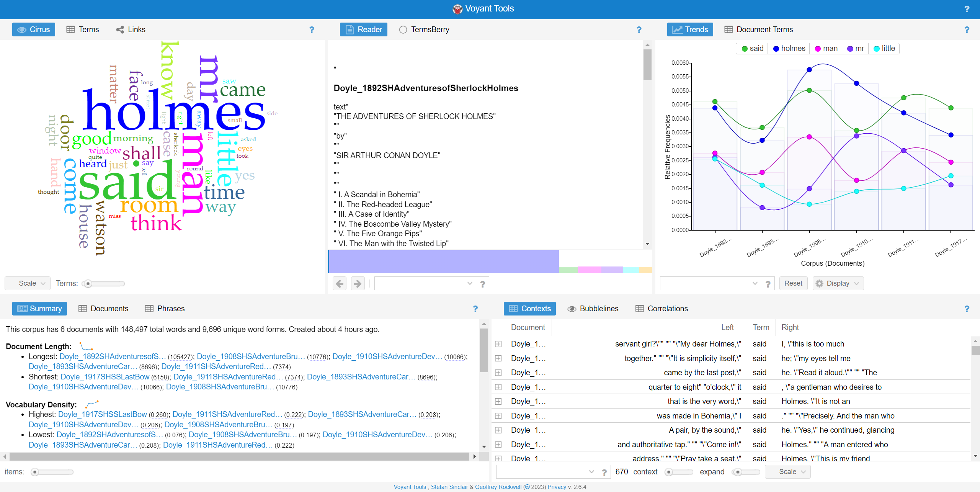Image resolution: width=980 pixels, height=492 pixels.
Task: Click the Reader panel help question mark
Action: tap(639, 30)
